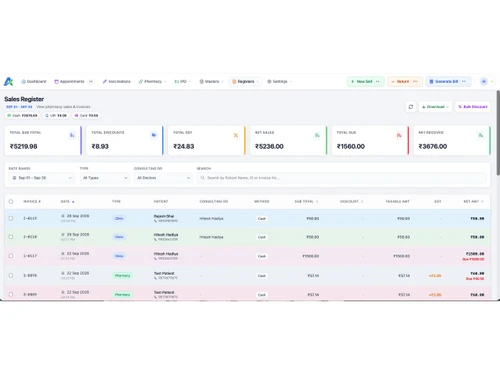Go to Appointments in the navbar
The width and height of the screenshot is (500, 375).
[x=69, y=81]
